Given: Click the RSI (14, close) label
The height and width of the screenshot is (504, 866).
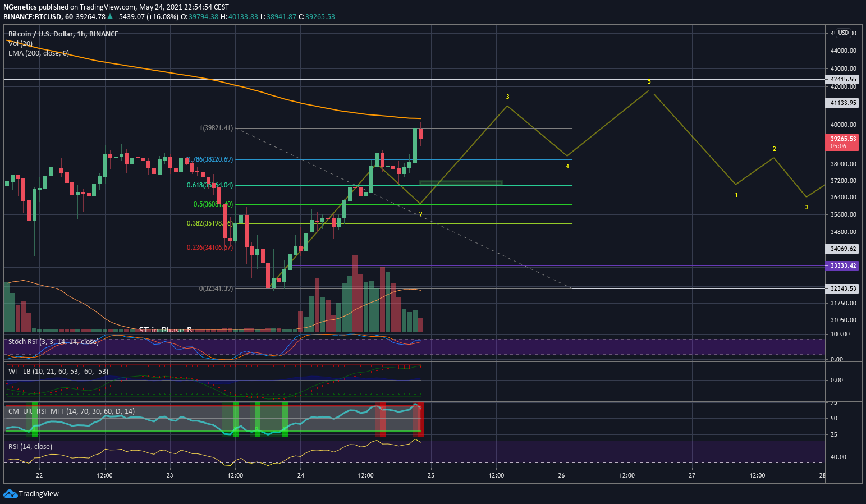Looking at the screenshot, I should [x=30, y=447].
